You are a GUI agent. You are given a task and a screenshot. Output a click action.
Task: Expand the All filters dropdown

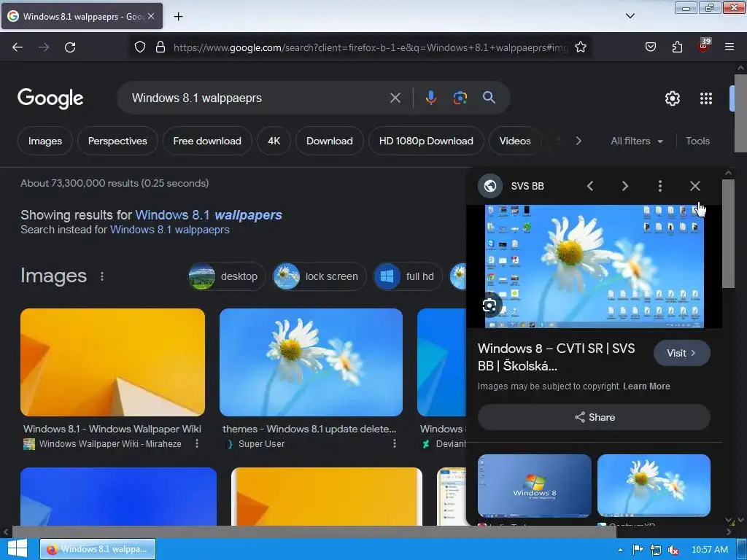(637, 141)
